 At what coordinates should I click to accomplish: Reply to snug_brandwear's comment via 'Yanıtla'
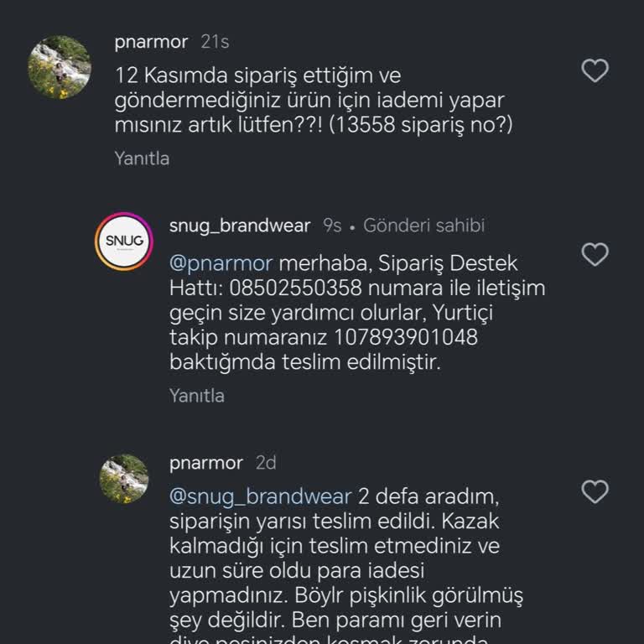[x=197, y=395]
